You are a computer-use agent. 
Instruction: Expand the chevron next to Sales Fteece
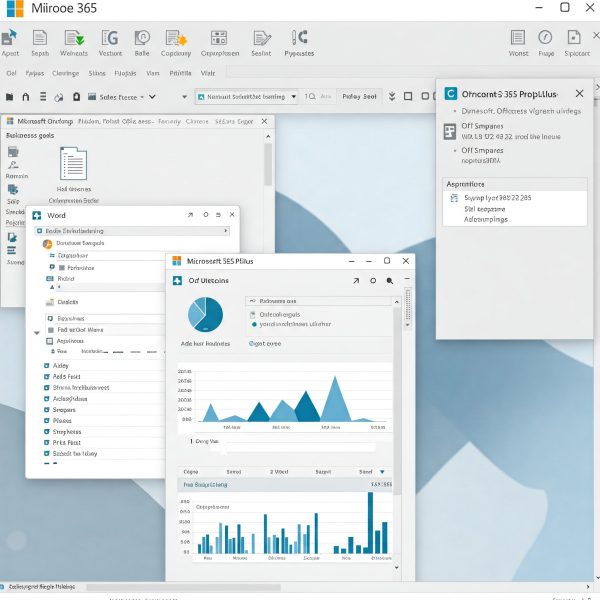(x=152, y=97)
